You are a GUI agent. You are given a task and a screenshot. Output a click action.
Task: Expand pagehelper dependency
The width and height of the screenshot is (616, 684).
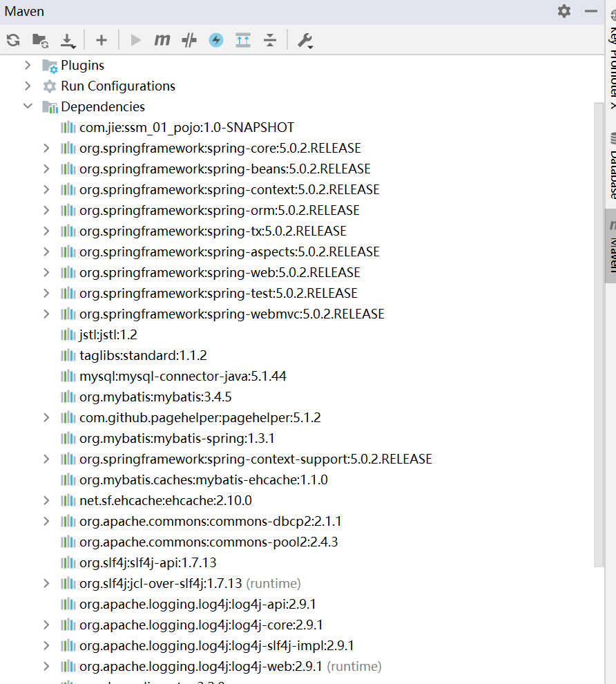tap(47, 418)
